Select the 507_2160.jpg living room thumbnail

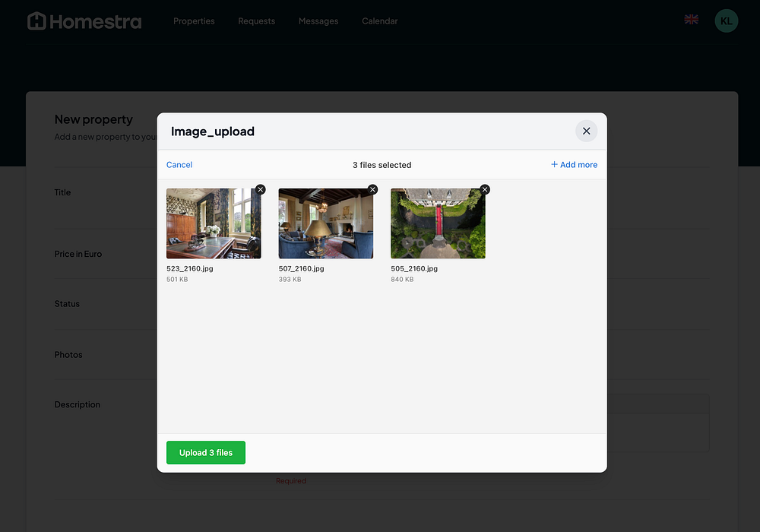326,223
